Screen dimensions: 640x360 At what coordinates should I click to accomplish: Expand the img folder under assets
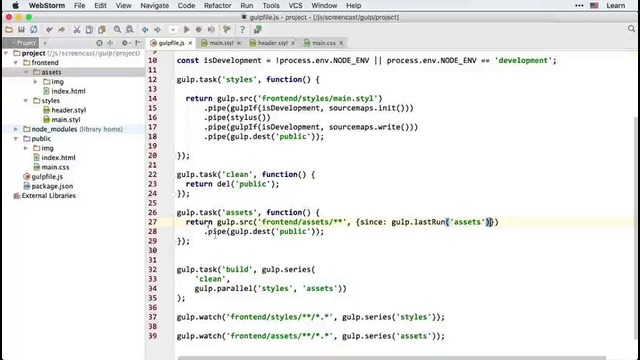pyautogui.click(x=36, y=82)
